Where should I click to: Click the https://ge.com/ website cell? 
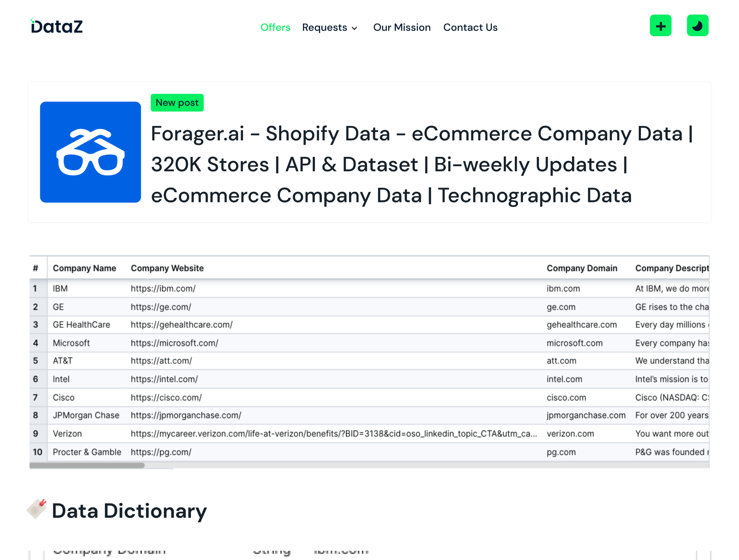click(x=161, y=307)
